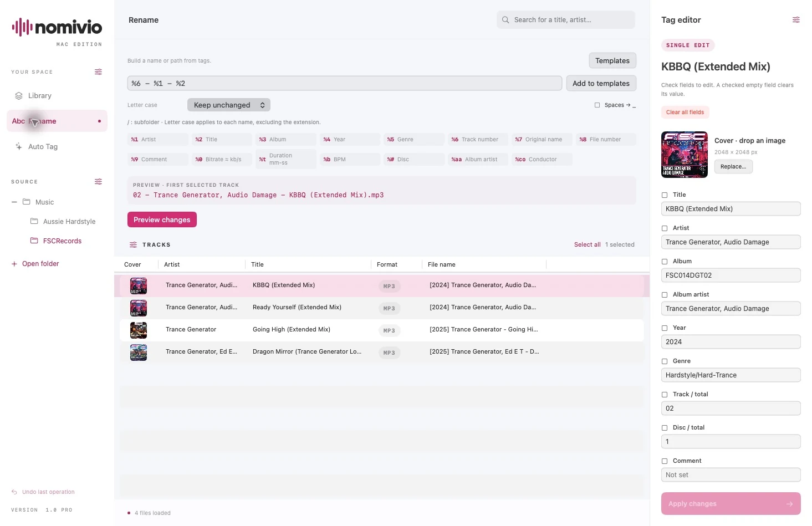This screenshot has width=812, height=526.
Task: Click the Tracks section list icon
Action: pos(133,245)
